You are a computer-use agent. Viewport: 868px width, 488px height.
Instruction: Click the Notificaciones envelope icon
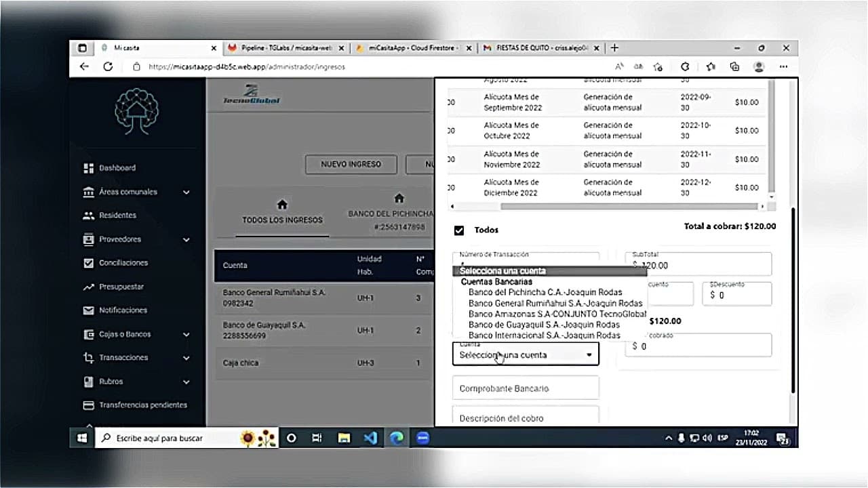point(88,310)
